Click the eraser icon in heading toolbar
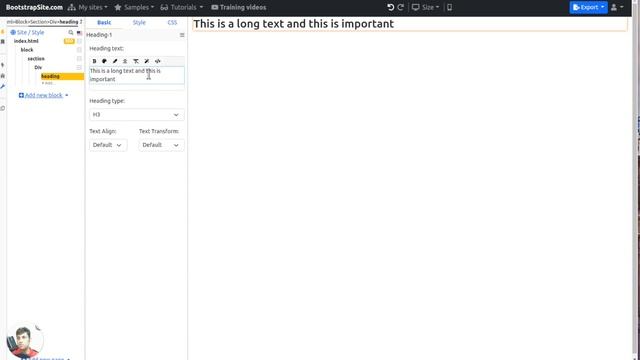Image resolution: width=640 pixels, height=360 pixels. pyautogui.click(x=147, y=61)
